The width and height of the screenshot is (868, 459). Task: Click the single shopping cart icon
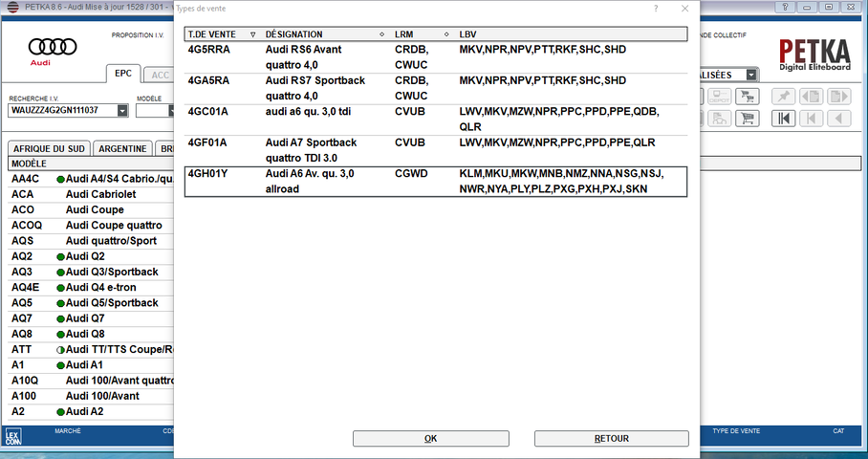[748, 118]
